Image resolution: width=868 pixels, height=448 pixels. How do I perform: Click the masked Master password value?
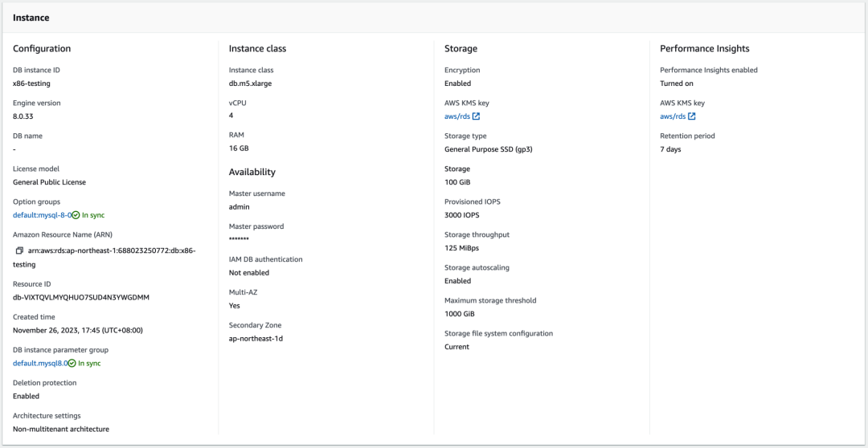coord(239,240)
